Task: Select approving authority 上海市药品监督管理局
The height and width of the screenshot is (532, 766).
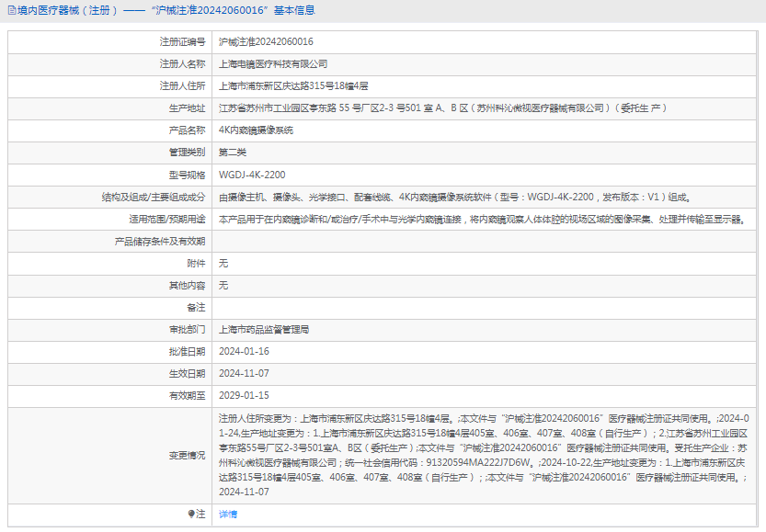Action: (264, 330)
